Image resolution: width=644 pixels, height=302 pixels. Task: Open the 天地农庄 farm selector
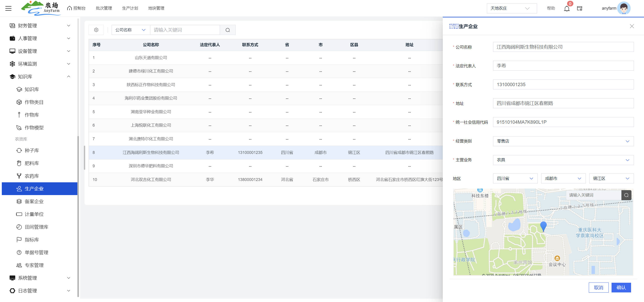coord(511,8)
